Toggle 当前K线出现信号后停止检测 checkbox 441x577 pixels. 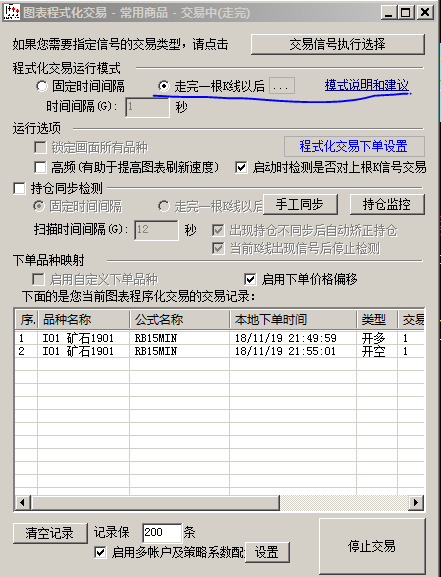[x=218, y=248]
